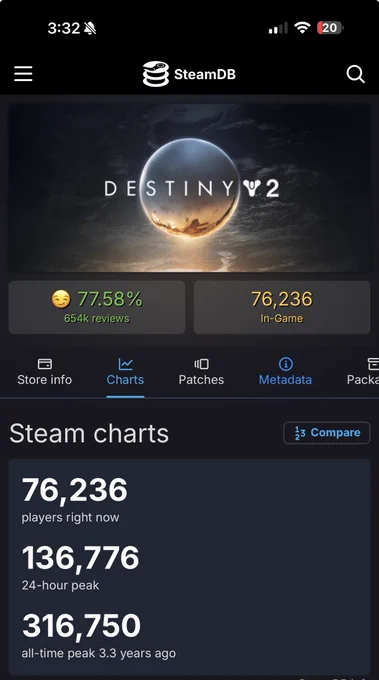Screen dimensions: 379x680
Task: Tap the Store info card icon
Action: [x=45, y=363]
